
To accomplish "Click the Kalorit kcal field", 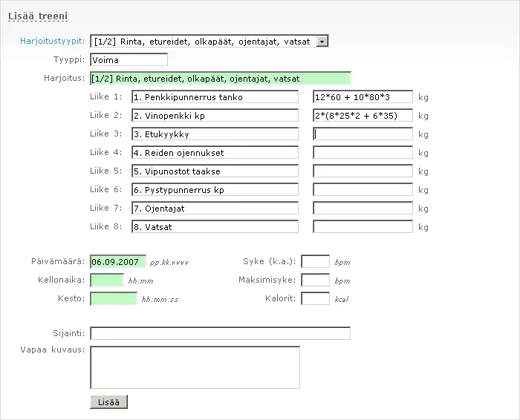I will click(x=315, y=299).
